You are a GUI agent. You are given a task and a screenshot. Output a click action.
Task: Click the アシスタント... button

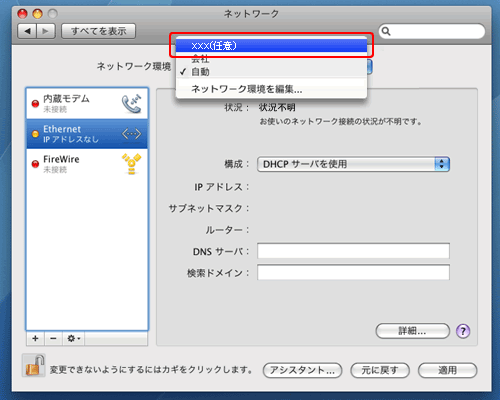tap(302, 370)
